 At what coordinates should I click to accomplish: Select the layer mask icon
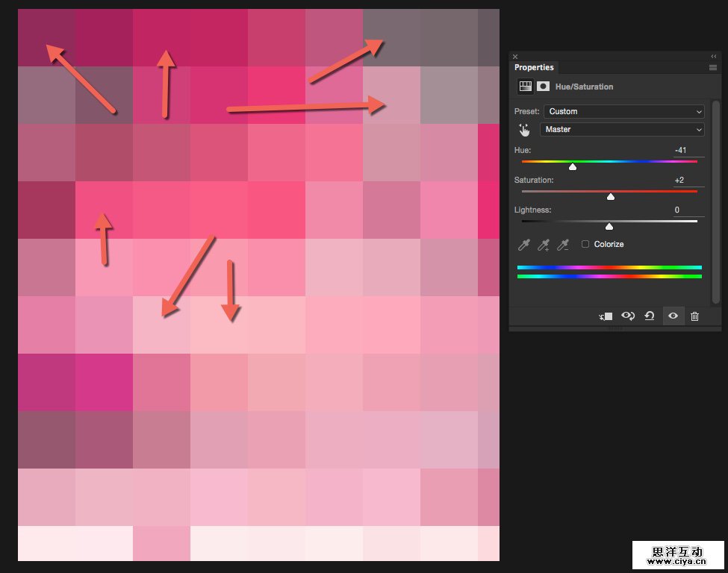click(x=544, y=87)
